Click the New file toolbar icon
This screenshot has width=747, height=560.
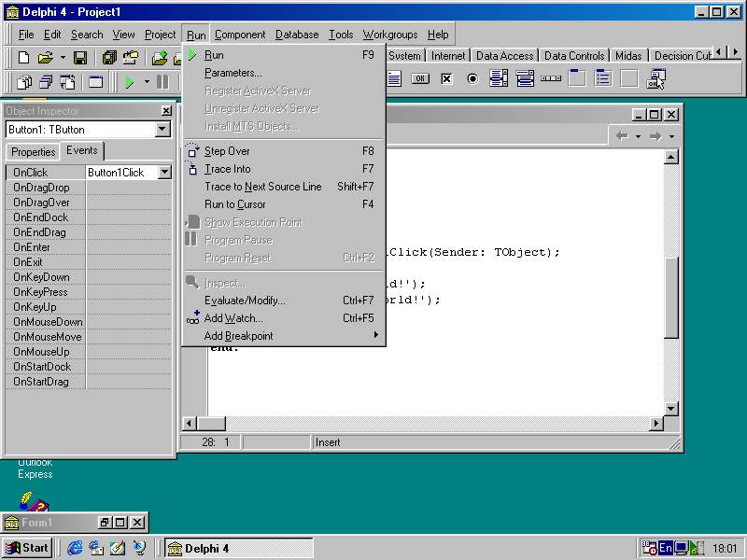(x=23, y=58)
